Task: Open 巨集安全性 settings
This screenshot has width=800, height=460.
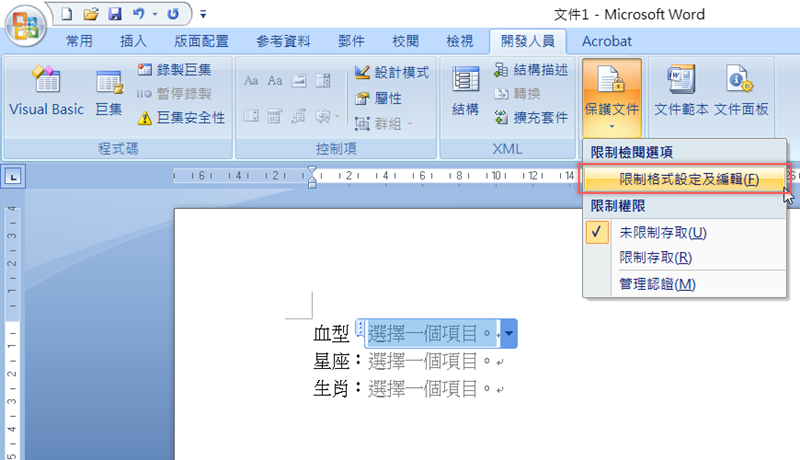Action: tap(182, 118)
